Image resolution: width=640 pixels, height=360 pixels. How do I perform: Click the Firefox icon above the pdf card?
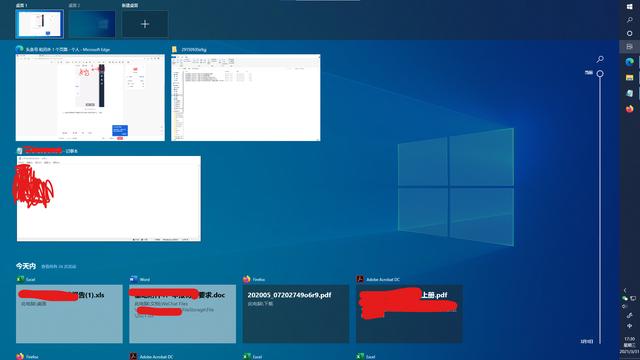(247, 279)
